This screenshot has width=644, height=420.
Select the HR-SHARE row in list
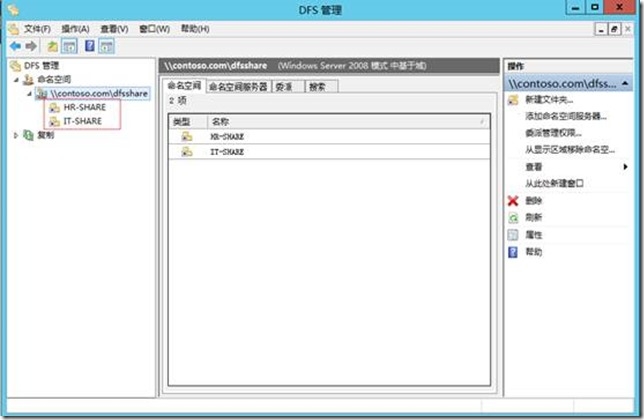tap(329, 137)
